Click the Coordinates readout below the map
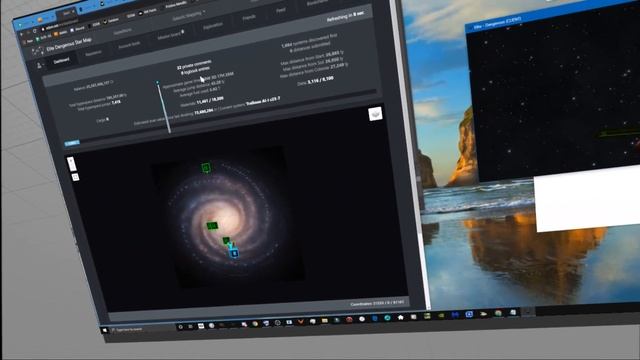The image size is (640, 360). [x=377, y=303]
